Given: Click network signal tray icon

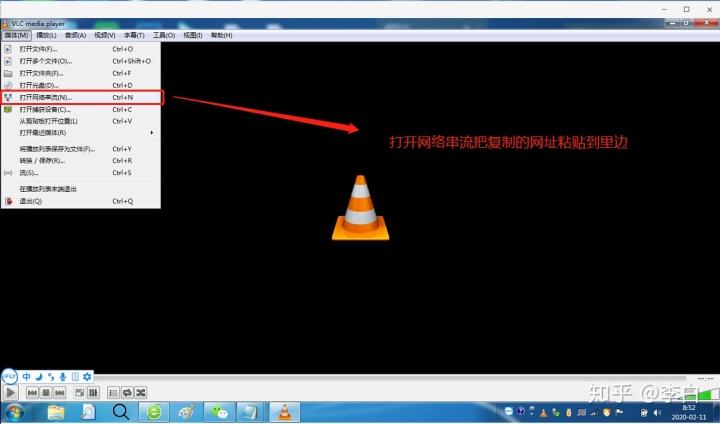Looking at the screenshot, I should click(595, 413).
